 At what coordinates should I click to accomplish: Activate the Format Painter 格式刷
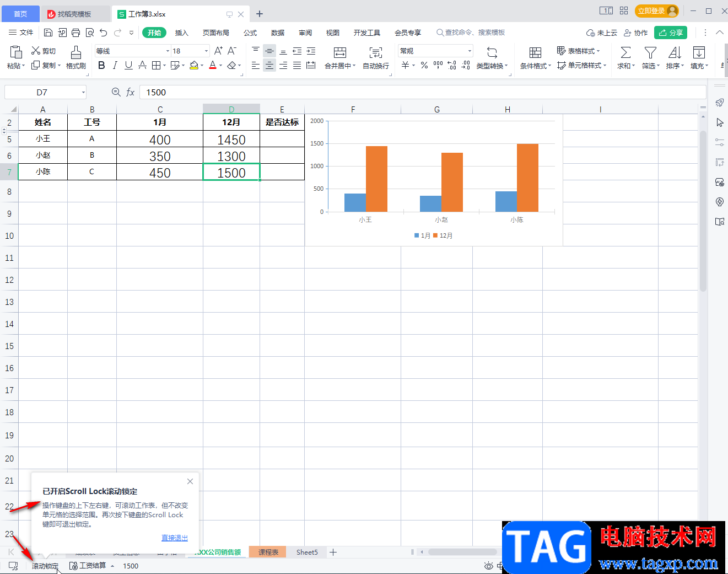(76, 57)
